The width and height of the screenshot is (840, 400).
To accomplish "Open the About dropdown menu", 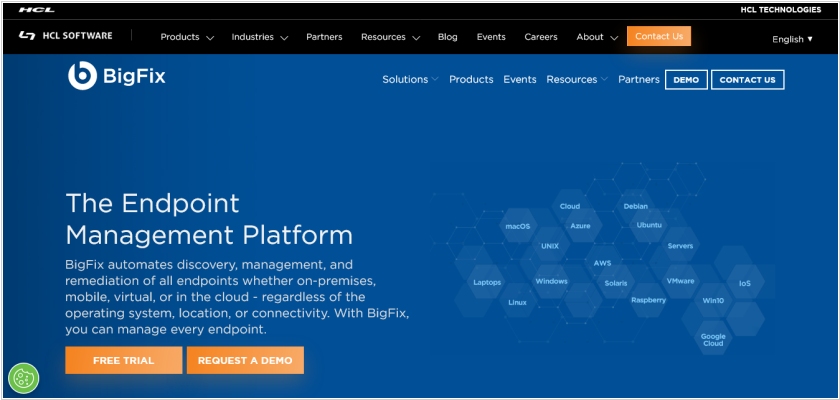I will pos(596,37).
